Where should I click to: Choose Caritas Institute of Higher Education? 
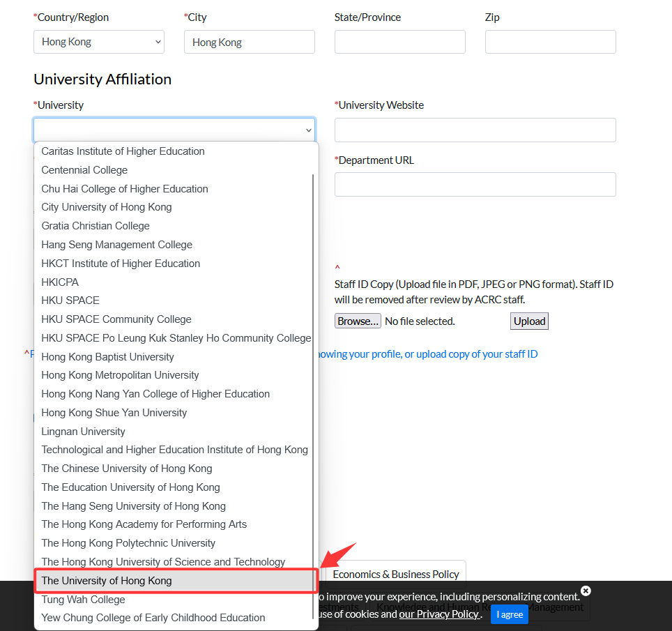[x=174, y=151]
